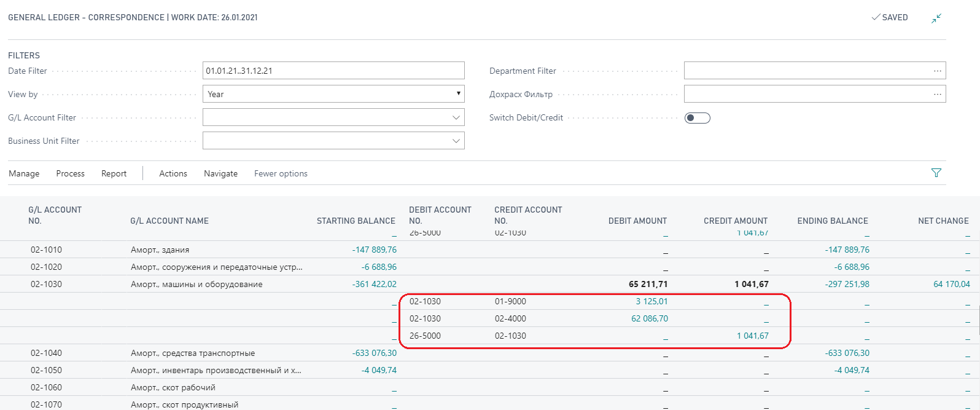Open starting balance -147 889,76 drilldown

coord(375,250)
